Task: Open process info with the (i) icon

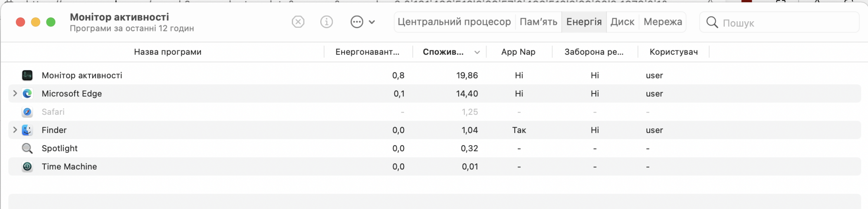Action: [326, 22]
